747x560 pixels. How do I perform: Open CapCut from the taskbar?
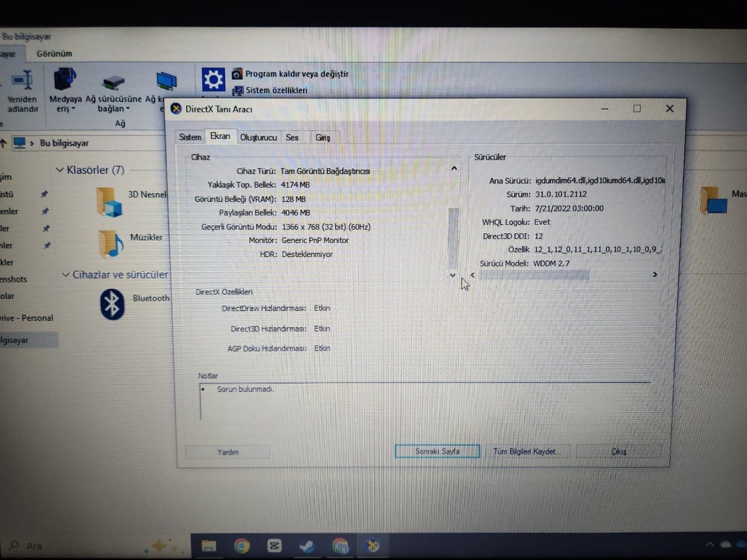274,545
